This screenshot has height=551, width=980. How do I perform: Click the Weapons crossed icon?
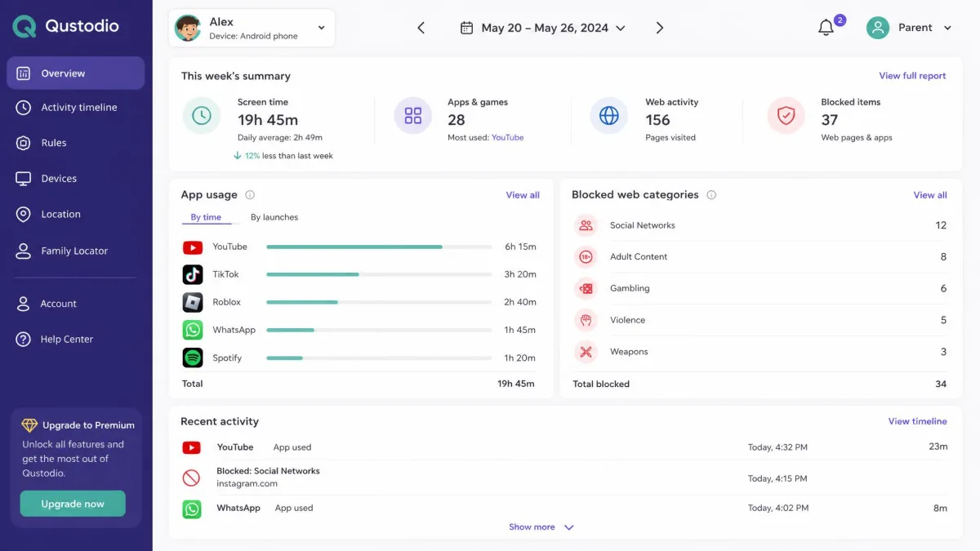586,352
